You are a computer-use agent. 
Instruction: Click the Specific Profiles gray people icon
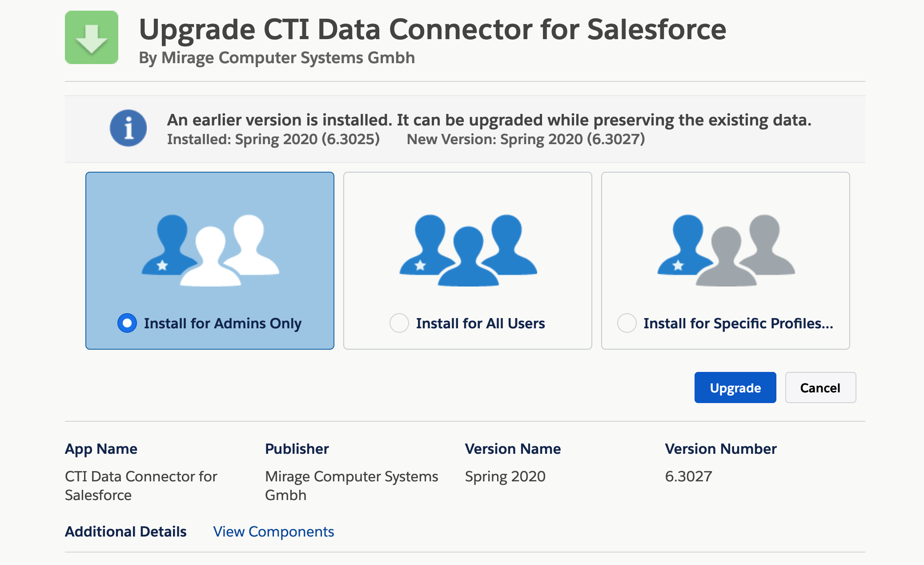[x=726, y=250]
